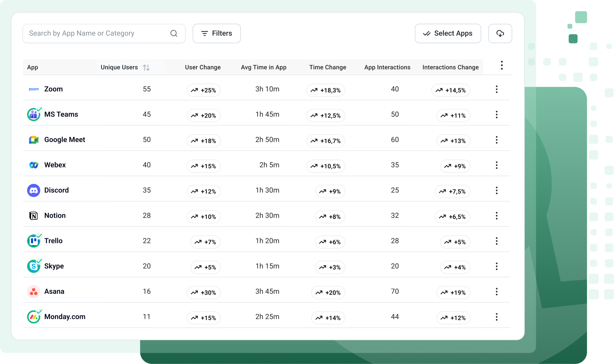Image resolution: width=614 pixels, height=364 pixels.
Task: Sort by Unique Users arrows icon
Action: [x=146, y=67]
